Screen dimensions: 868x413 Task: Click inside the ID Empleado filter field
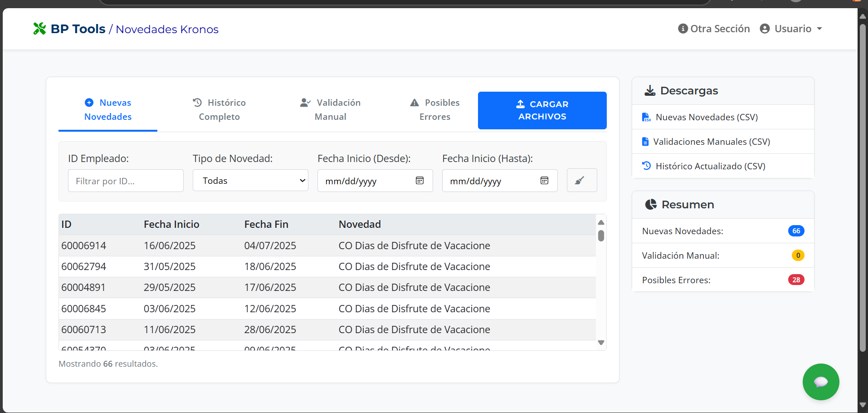coord(126,180)
